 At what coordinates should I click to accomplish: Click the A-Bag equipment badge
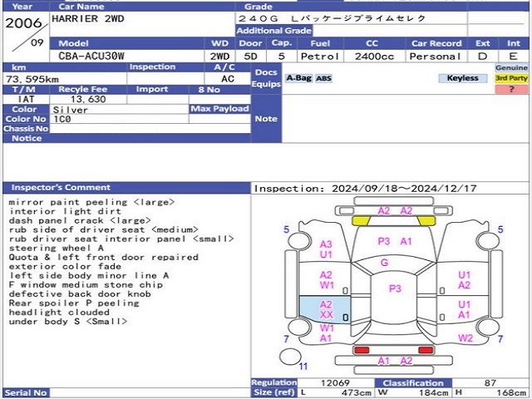(x=298, y=78)
